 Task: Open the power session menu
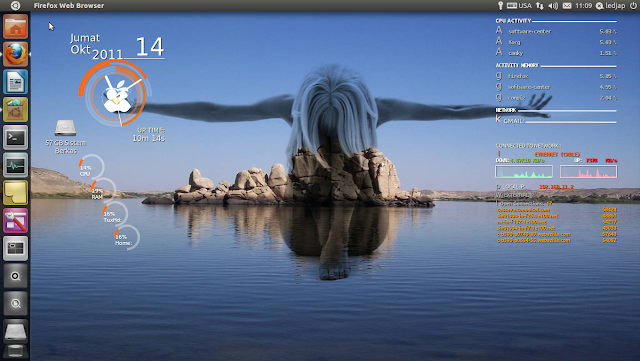click(633, 6)
